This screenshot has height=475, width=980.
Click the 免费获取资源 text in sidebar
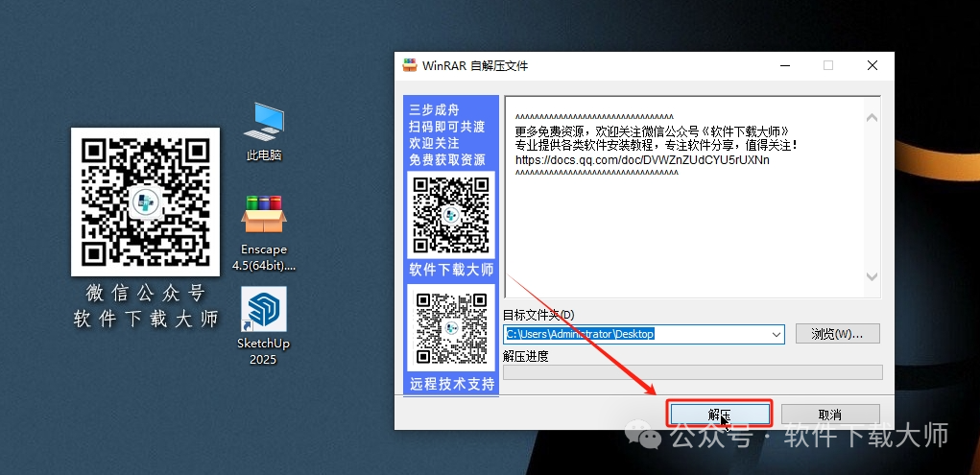coord(447,160)
